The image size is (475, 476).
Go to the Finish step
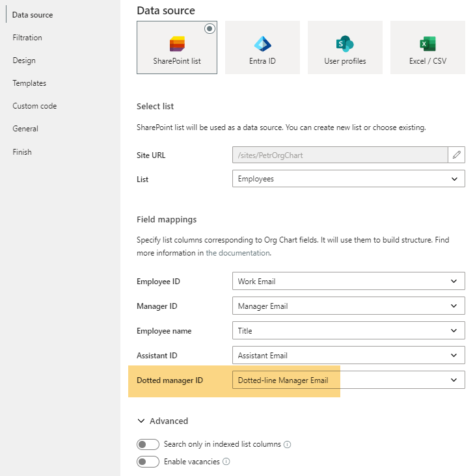point(22,152)
